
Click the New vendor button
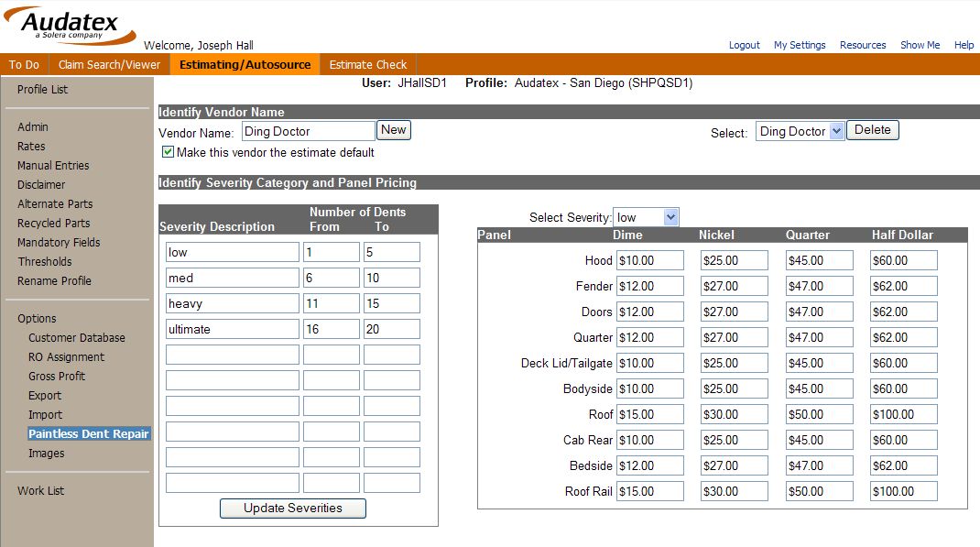(x=394, y=130)
